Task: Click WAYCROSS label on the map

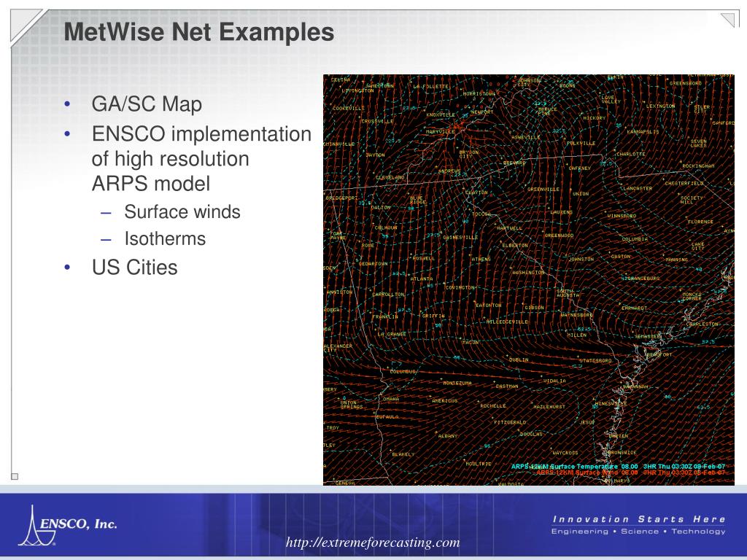Action: point(565,453)
